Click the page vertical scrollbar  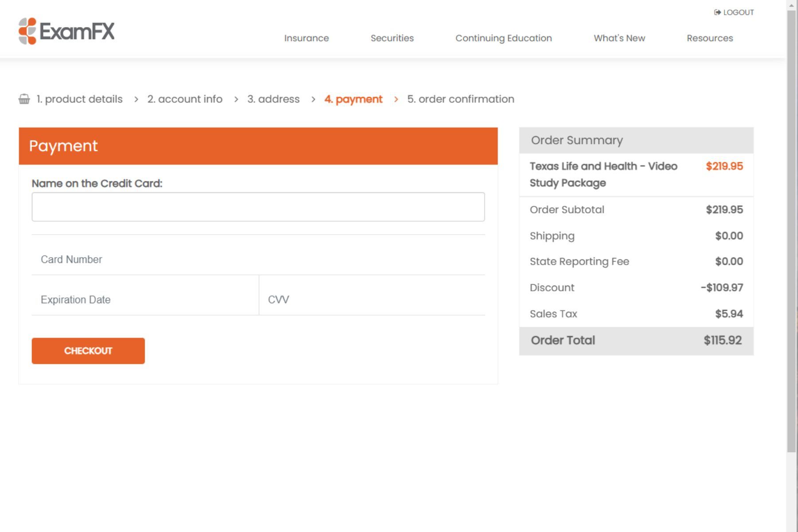tap(792, 231)
